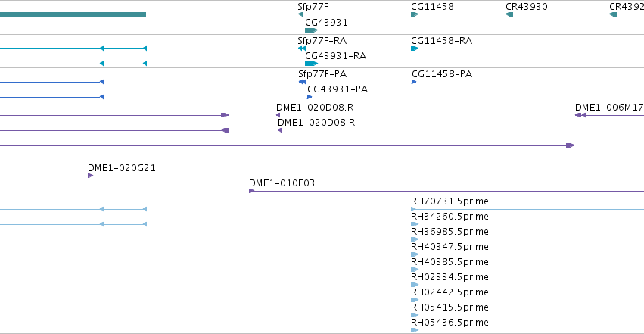Select the Sfp77F-PA protein arrow glyph

click(x=302, y=82)
